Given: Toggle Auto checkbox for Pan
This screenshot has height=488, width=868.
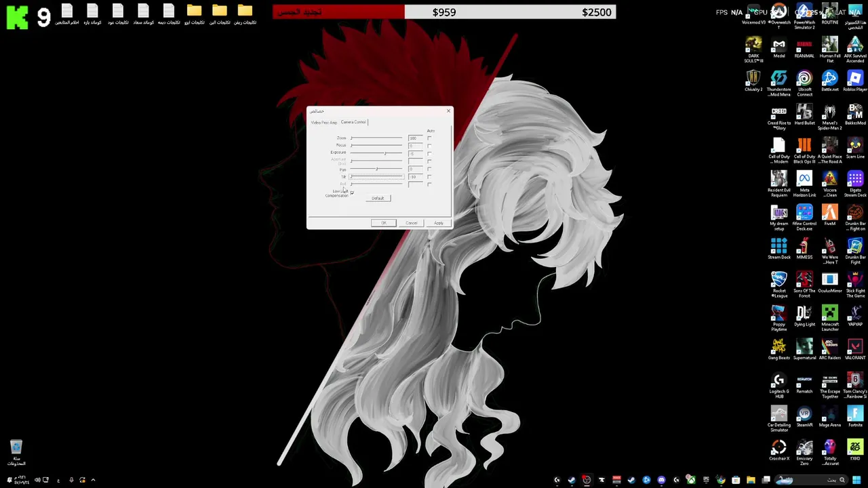Looking at the screenshot, I should coord(429,169).
